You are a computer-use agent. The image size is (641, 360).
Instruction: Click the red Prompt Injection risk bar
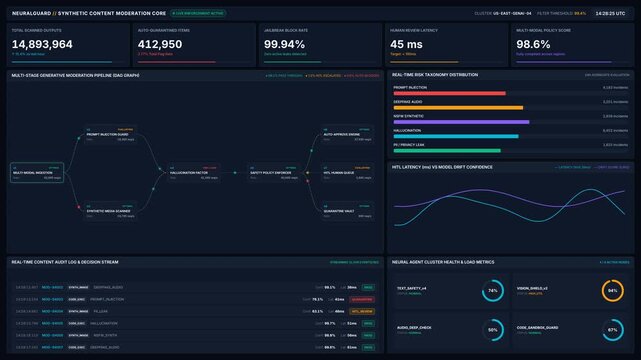coord(449,94)
